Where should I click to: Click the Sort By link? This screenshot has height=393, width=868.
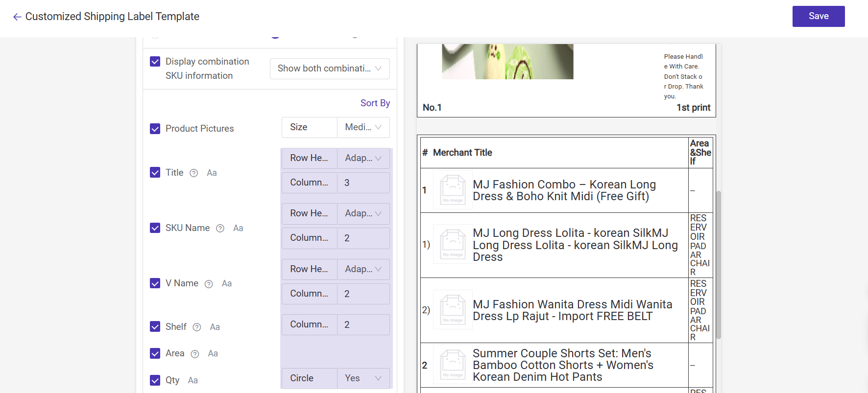pyautogui.click(x=375, y=103)
